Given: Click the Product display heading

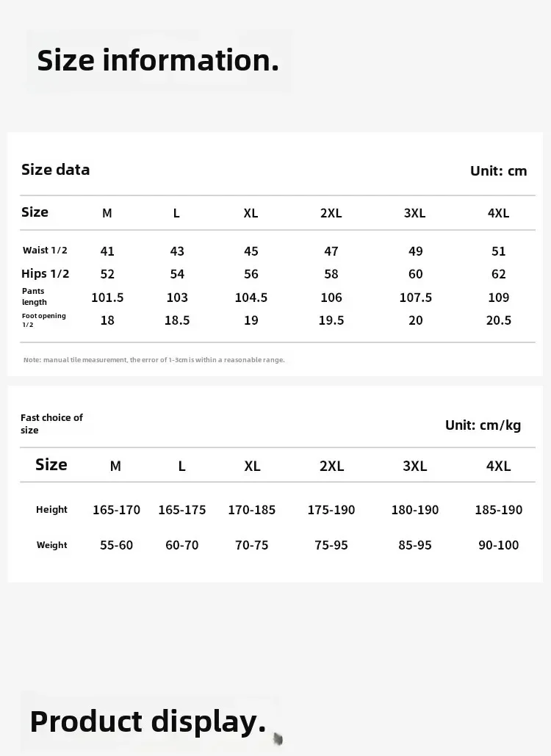Looking at the screenshot, I should (148, 721).
